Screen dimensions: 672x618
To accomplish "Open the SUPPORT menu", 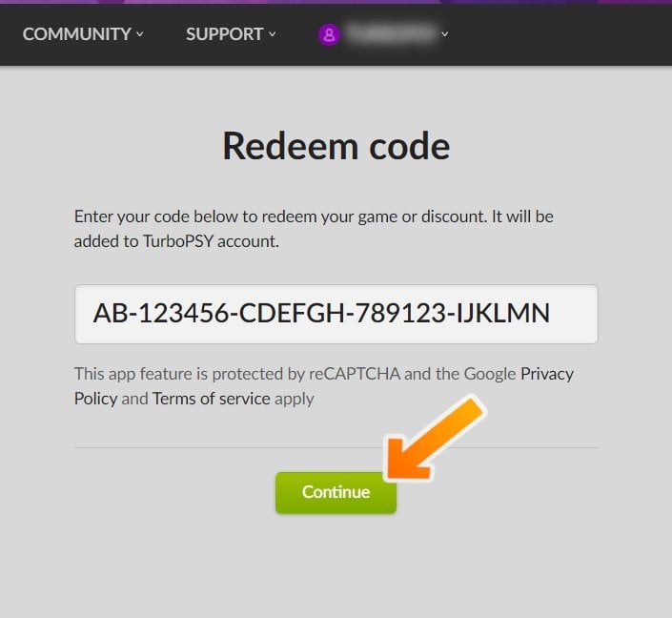I will [224, 34].
